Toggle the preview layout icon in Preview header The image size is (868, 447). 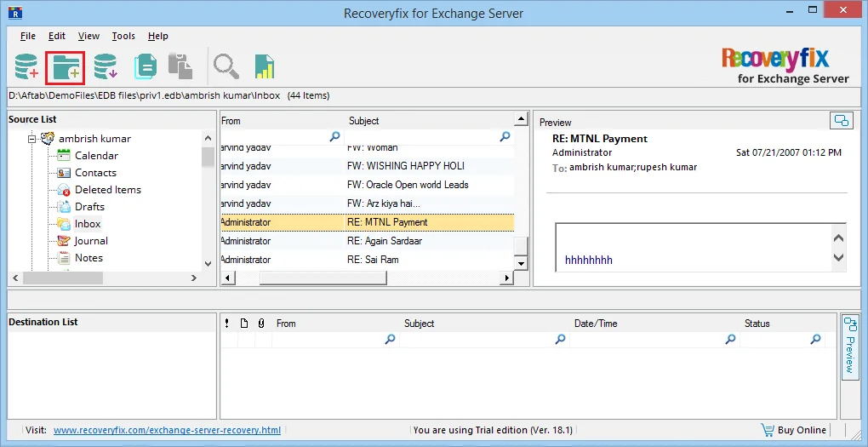pos(842,121)
